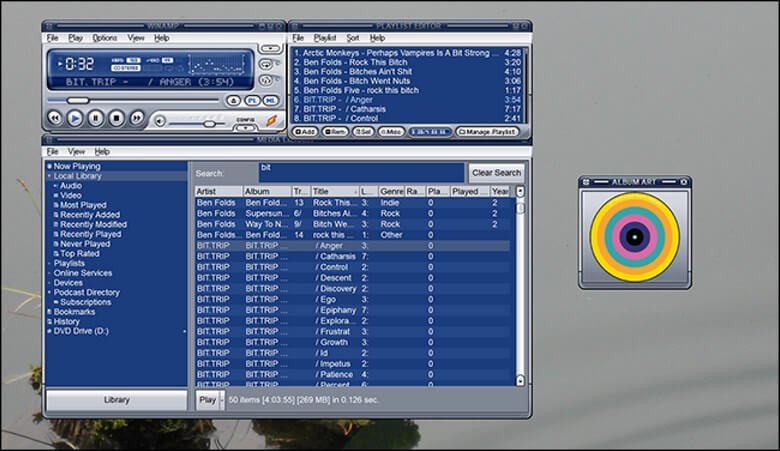The height and width of the screenshot is (451, 780).
Task: Open History in library tree
Action: pyautogui.click(x=66, y=321)
